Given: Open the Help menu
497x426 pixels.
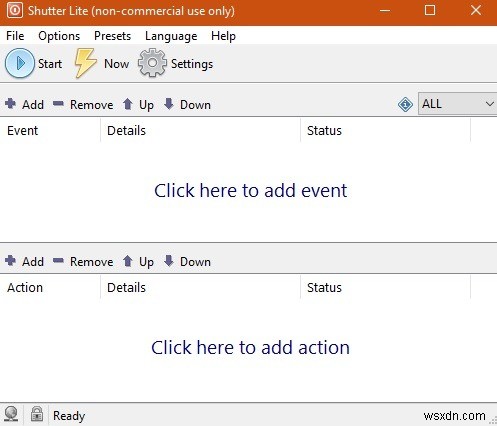Looking at the screenshot, I should (223, 36).
